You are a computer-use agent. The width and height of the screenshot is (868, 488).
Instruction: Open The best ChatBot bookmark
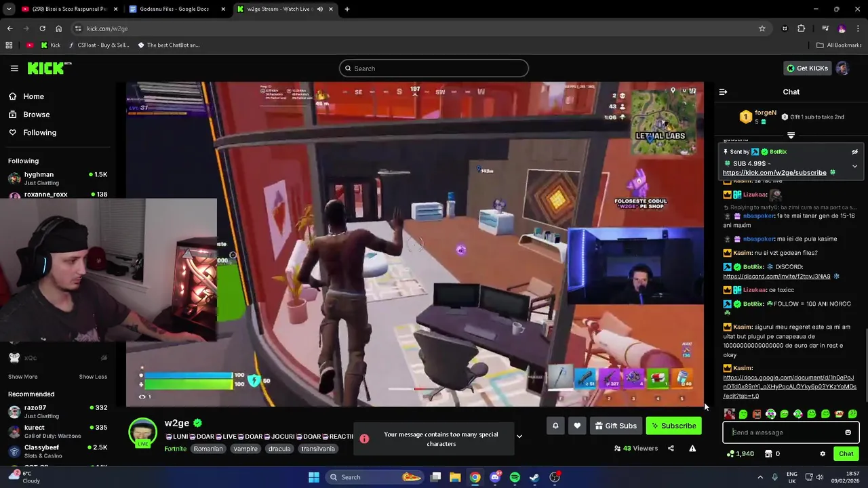tap(168, 45)
